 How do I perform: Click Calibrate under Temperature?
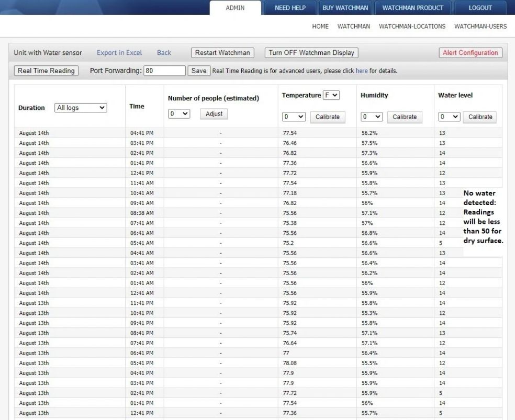(328, 117)
